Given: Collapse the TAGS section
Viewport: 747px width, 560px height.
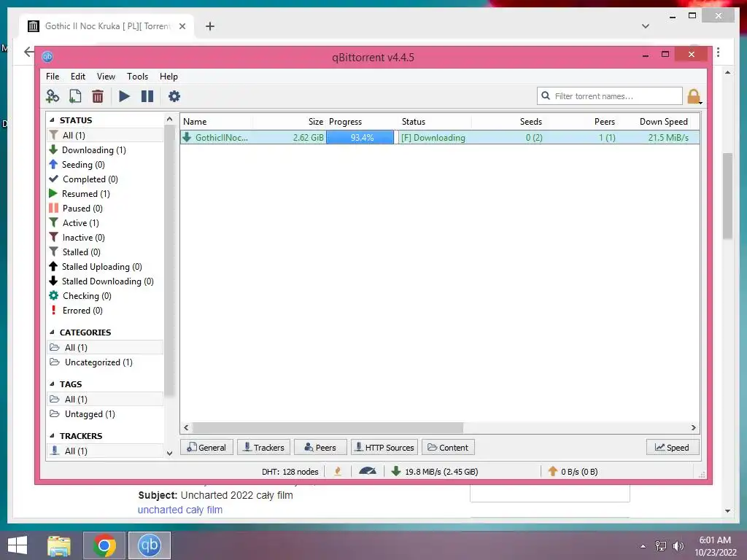Looking at the screenshot, I should coord(52,384).
